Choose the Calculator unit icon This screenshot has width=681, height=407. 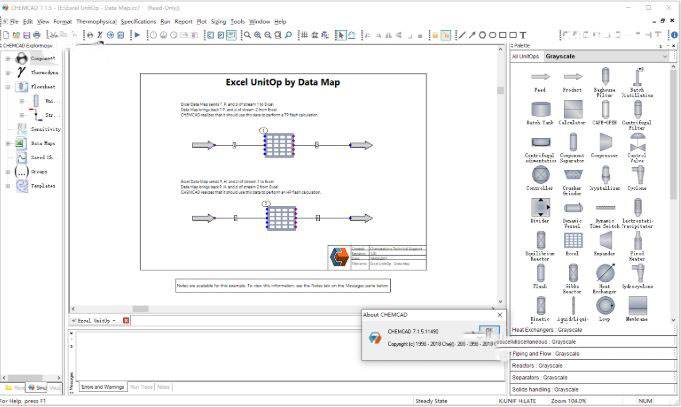[573, 109]
